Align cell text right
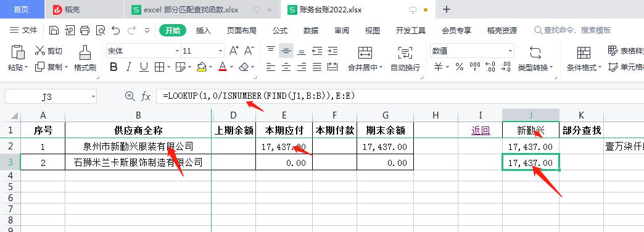The image size is (644, 232). tap(302, 67)
